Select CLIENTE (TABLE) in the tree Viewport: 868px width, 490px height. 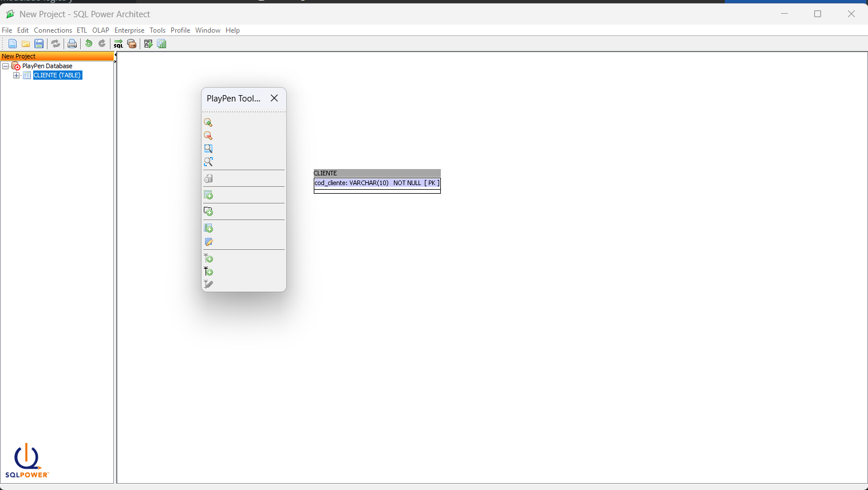coord(57,75)
